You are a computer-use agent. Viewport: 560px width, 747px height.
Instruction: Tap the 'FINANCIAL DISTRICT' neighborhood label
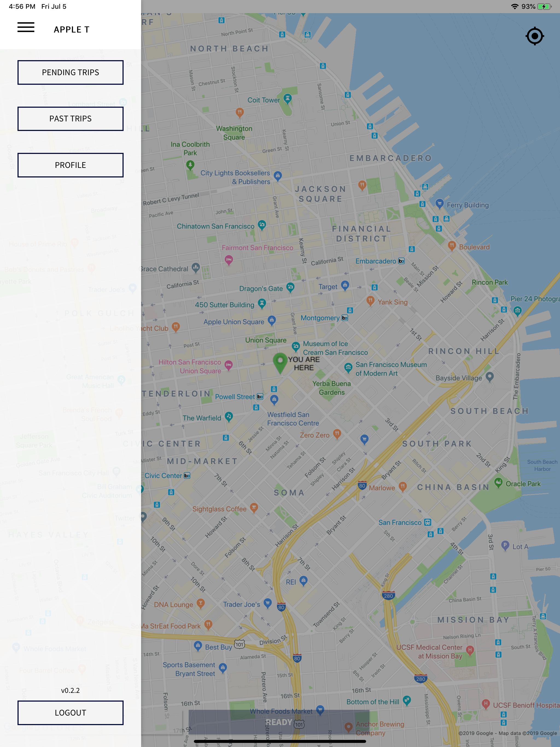coord(362,234)
